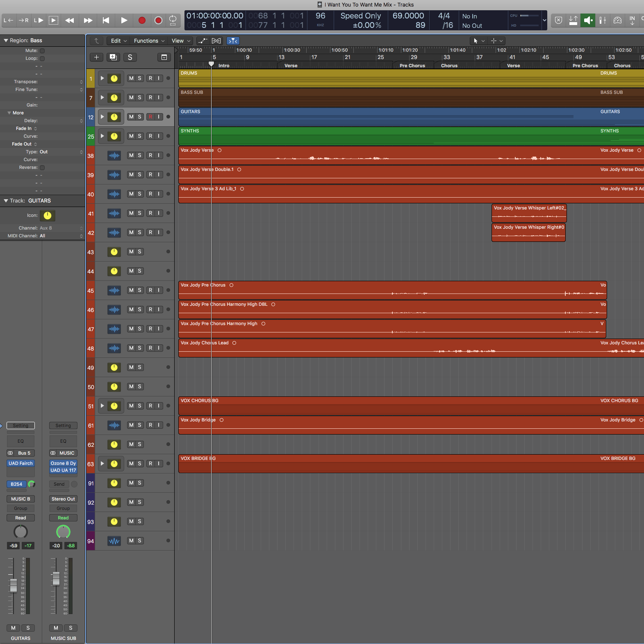Click the Capture Recording button
This screenshot has width=644, height=644.
tap(158, 20)
